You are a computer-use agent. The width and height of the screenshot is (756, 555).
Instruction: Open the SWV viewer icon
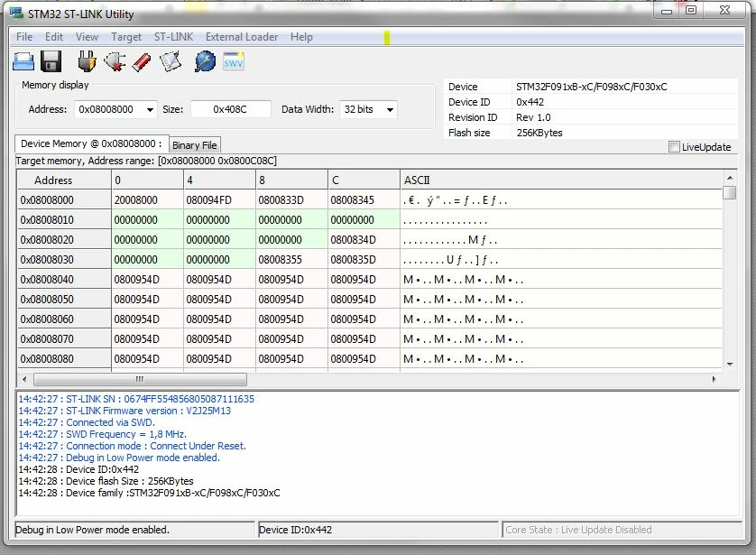click(234, 61)
